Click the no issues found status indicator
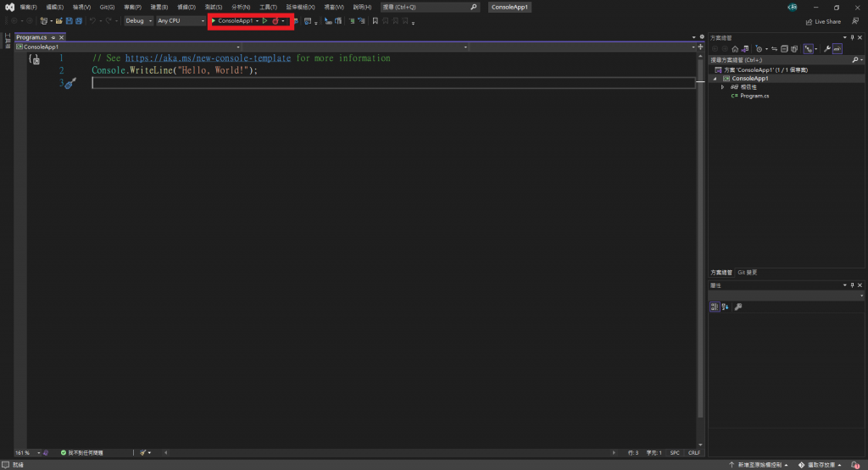Image resolution: width=868 pixels, height=470 pixels. [x=82, y=452]
